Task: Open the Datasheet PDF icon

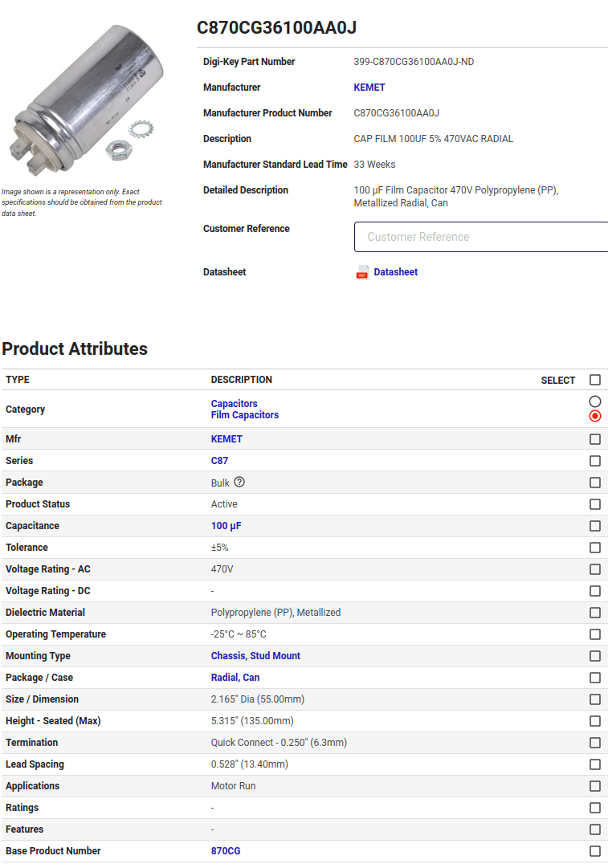Action: click(x=362, y=272)
